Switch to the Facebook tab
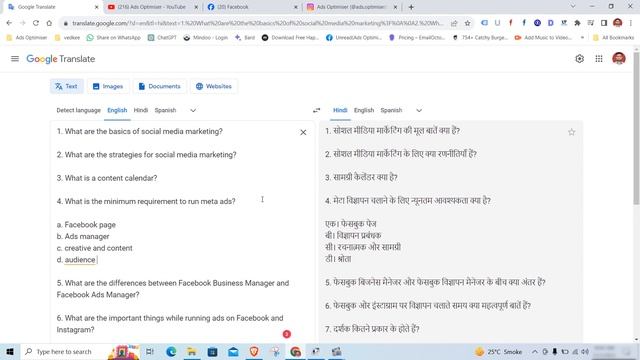The image size is (640, 360). (x=251, y=7)
